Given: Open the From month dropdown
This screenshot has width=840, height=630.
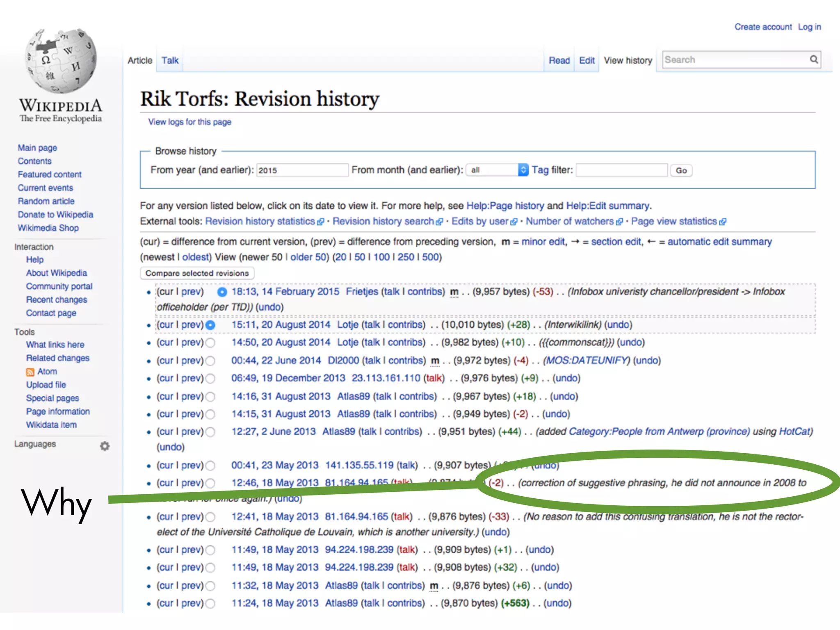Looking at the screenshot, I should coord(497,170).
